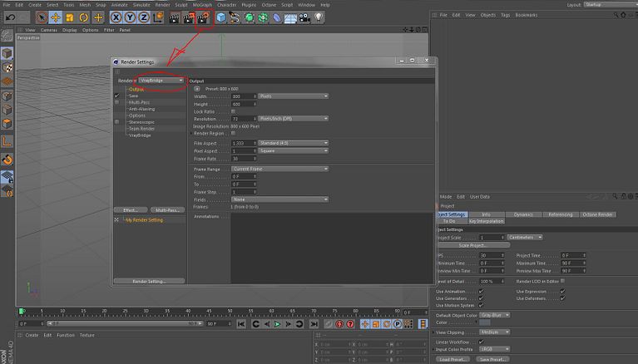Toggle Linear Workflow checkbox
Screen dimensions: 638x364
[x=481, y=342]
